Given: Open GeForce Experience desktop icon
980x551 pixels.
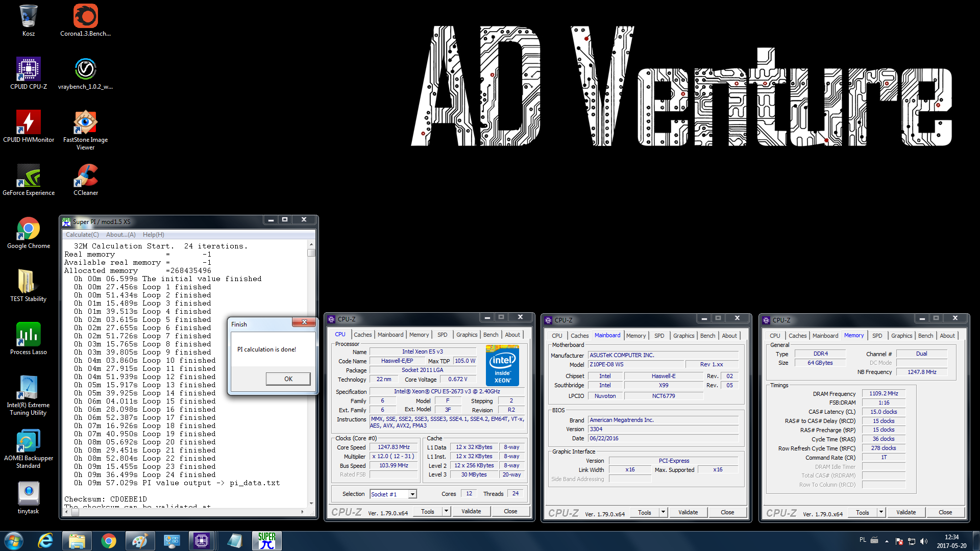Looking at the screenshot, I should [29, 180].
